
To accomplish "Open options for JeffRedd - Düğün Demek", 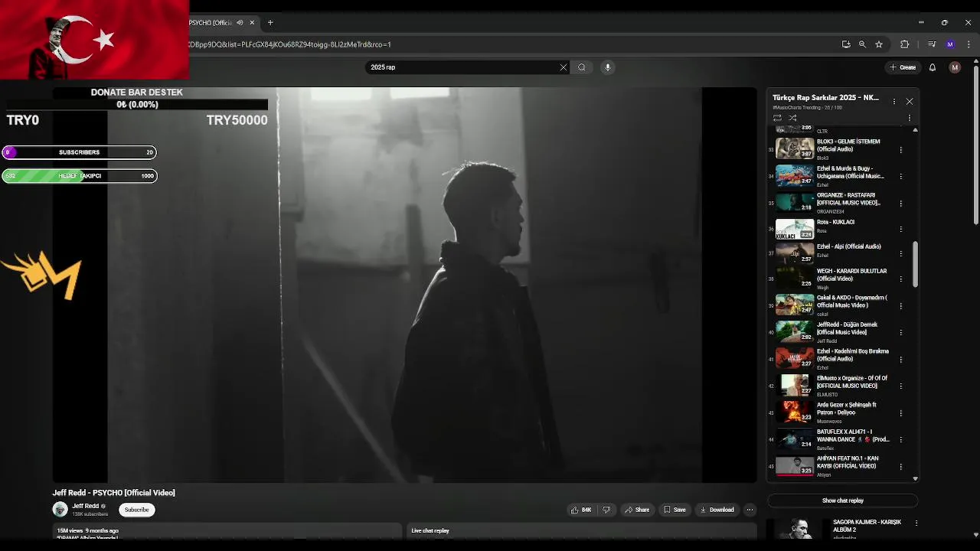I will coord(900,332).
